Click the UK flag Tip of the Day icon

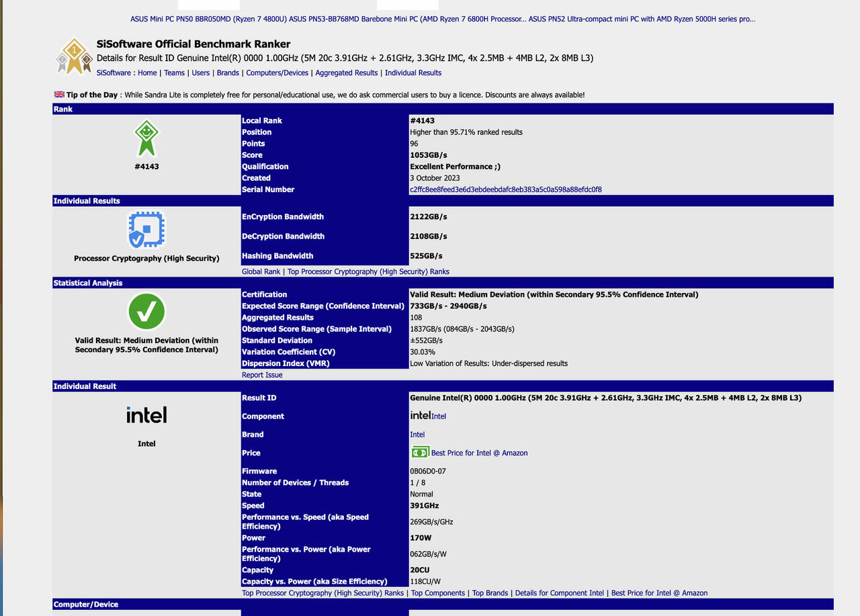59,95
